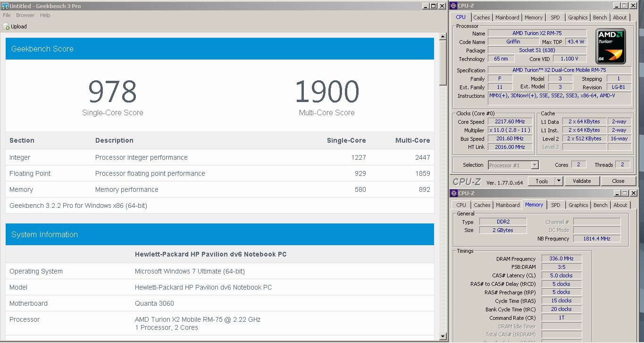Viewport: 644px width, 343px height.
Task: Expand the Tools dropdown arrow in CPU-Z
Action: click(x=559, y=181)
